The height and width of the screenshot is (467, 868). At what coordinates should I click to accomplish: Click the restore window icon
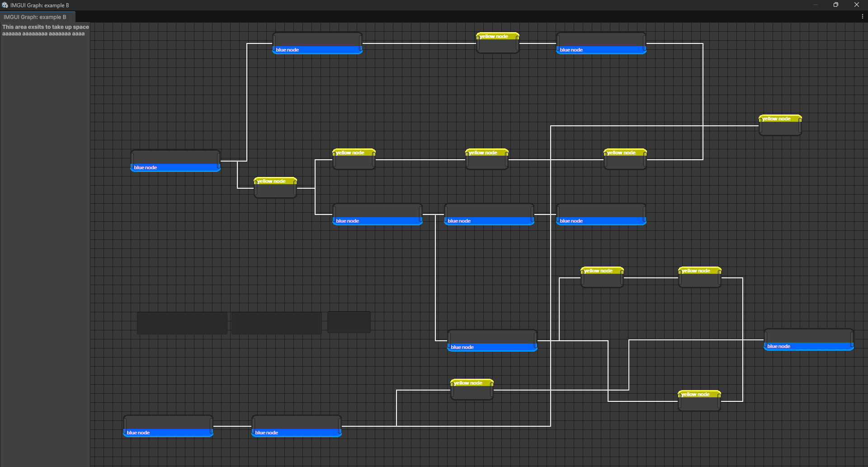[835, 5]
